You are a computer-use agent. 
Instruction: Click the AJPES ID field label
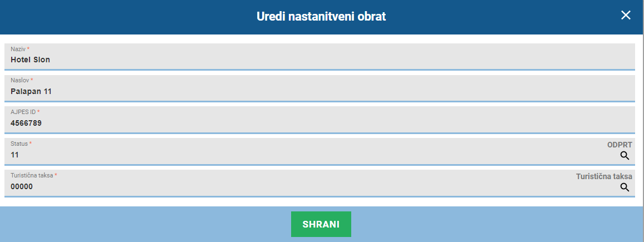[x=23, y=112]
